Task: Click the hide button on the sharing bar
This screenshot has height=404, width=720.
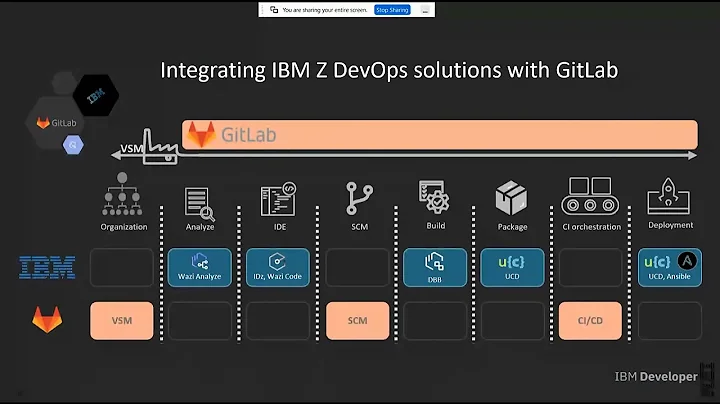Action: click(x=425, y=10)
